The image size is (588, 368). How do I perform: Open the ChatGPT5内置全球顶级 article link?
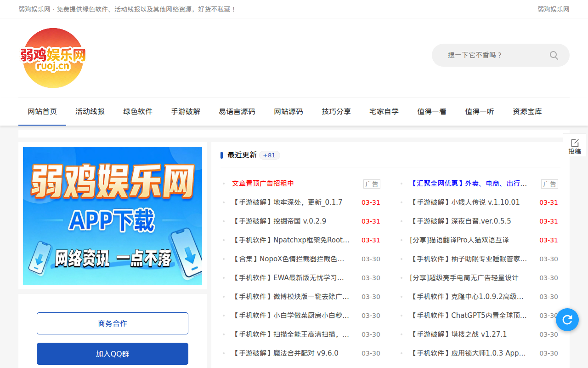pos(466,315)
